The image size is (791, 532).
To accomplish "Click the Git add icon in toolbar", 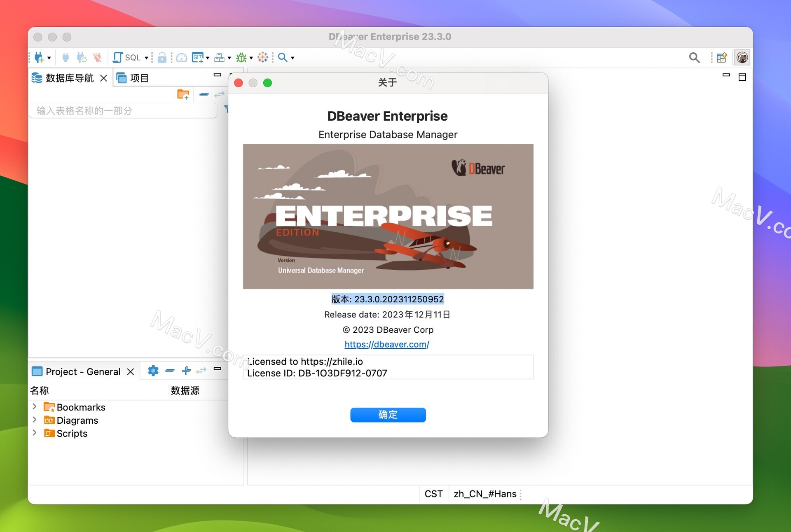I will coord(198,57).
